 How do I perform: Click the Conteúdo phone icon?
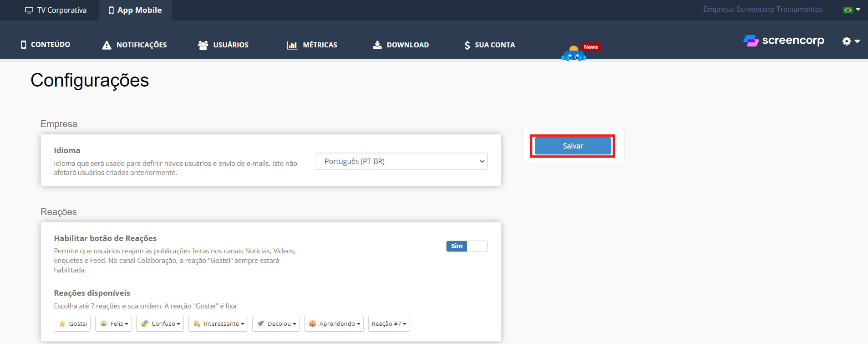24,45
